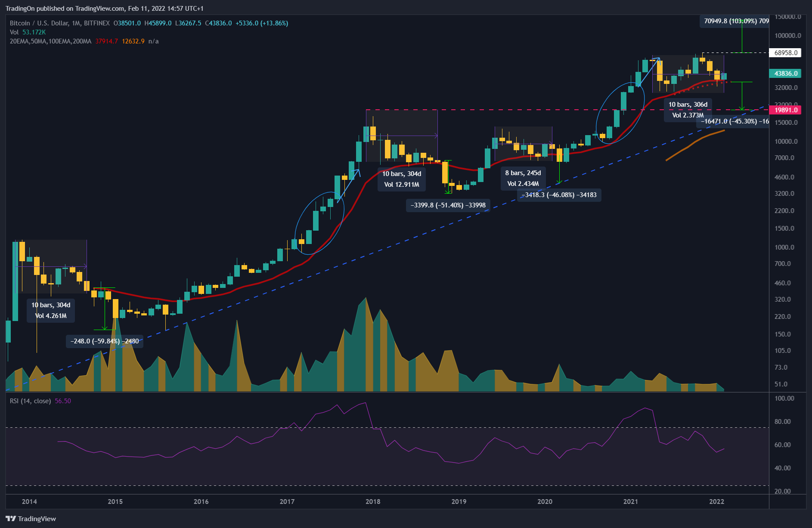Viewport: 812px width, 528px height.
Task: Click the green 43836.0 current price label
Action: (x=786, y=74)
